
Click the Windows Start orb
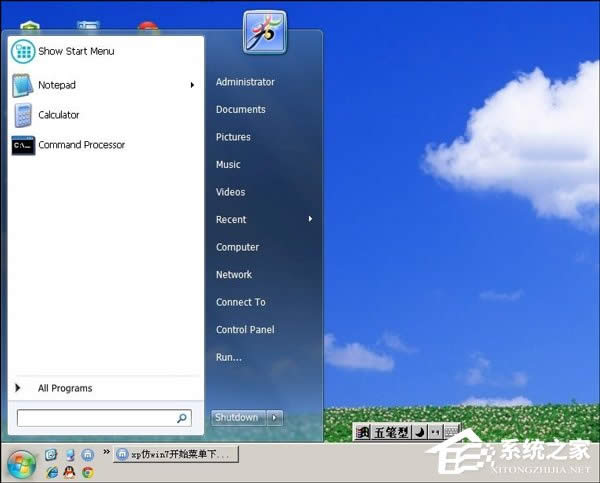(21, 463)
